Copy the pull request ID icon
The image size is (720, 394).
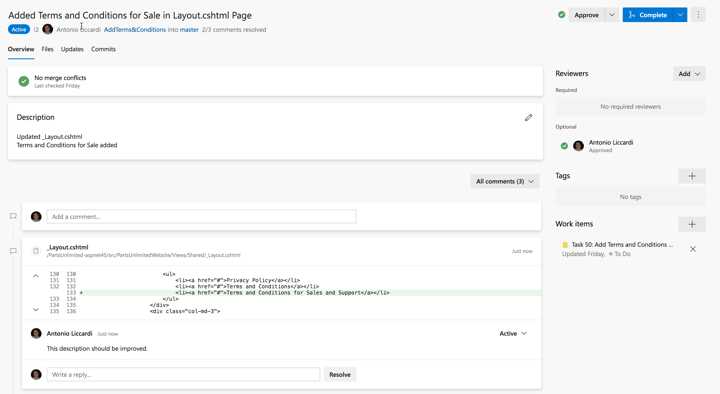click(36, 29)
